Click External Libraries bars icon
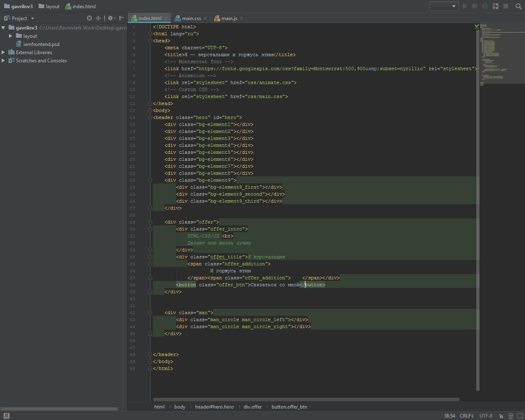Image resolution: width=525 pixels, height=420 pixels. (11, 52)
